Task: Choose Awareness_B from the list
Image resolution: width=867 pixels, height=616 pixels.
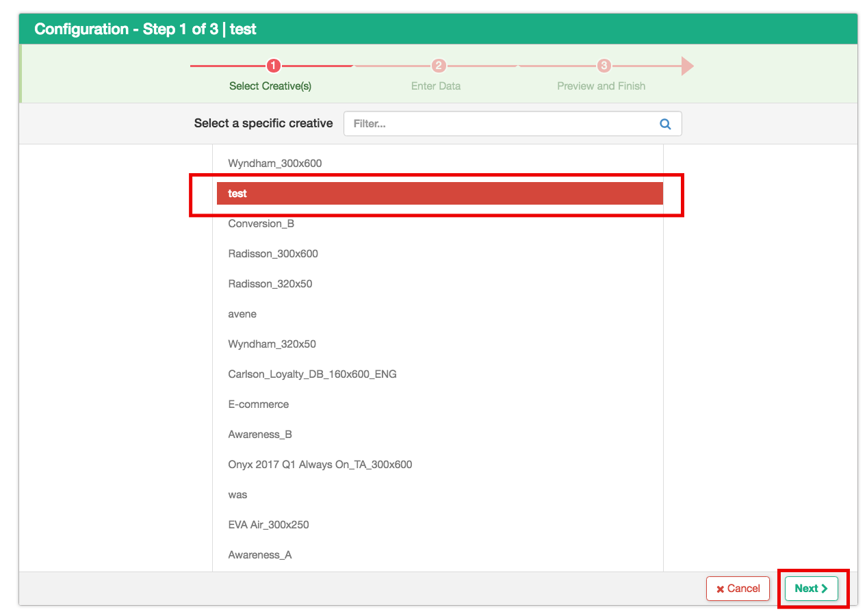Action: point(260,435)
